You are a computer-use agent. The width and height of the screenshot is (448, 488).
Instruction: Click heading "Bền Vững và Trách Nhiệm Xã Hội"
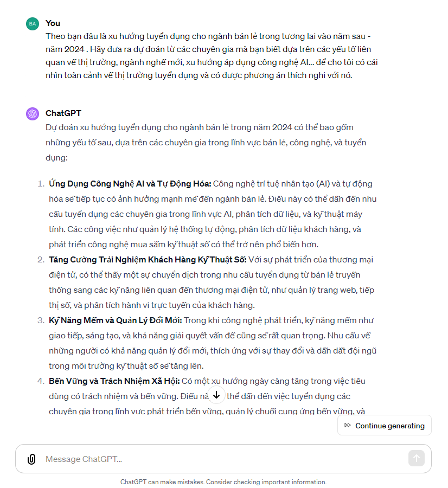pos(114,381)
